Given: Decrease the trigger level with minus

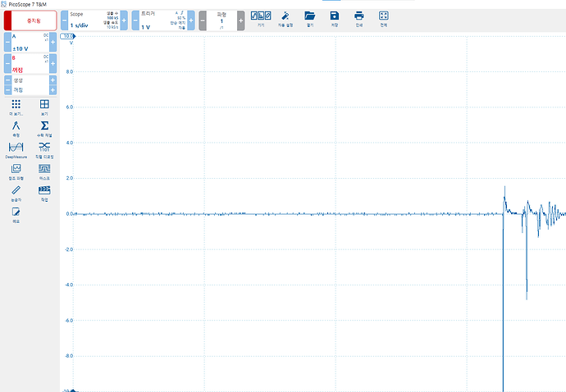Looking at the screenshot, I should (x=135, y=21).
